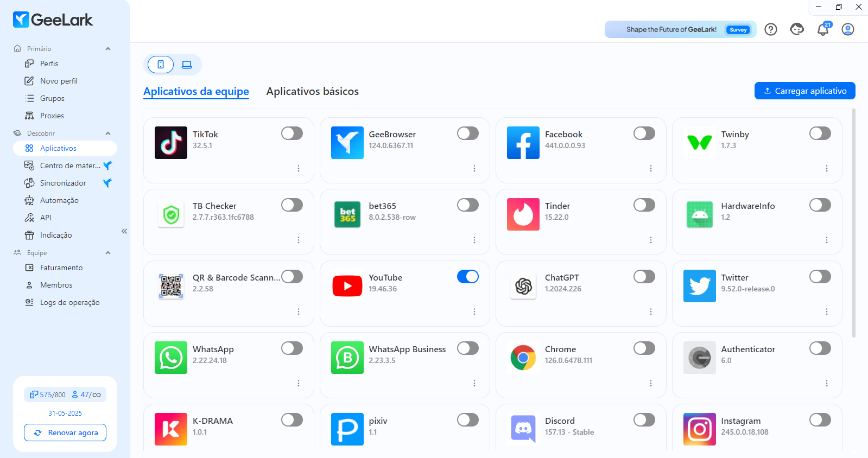
Task: Click the Carregar aplicativo button
Action: tap(805, 91)
